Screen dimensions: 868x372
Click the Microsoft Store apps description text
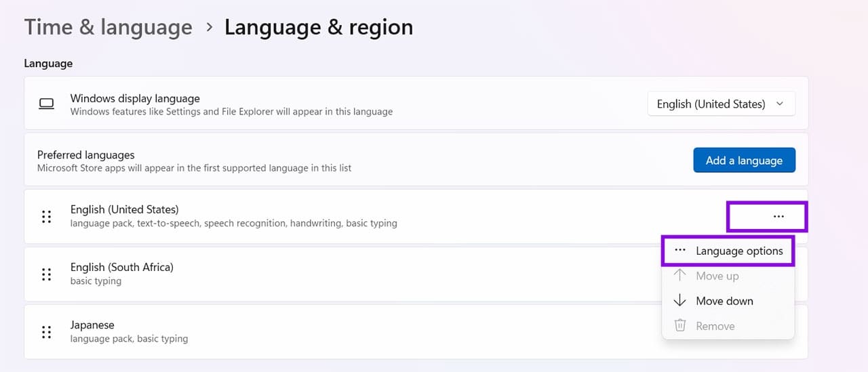coord(194,167)
